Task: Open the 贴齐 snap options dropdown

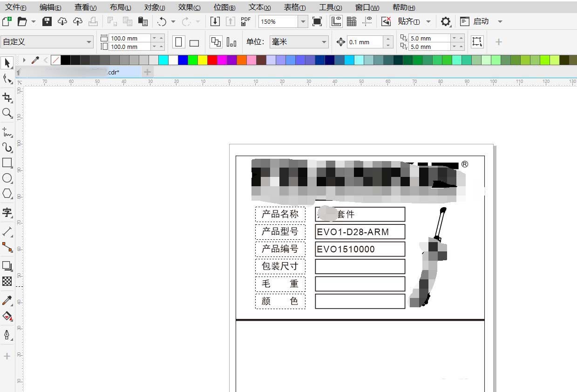Action: (x=428, y=21)
